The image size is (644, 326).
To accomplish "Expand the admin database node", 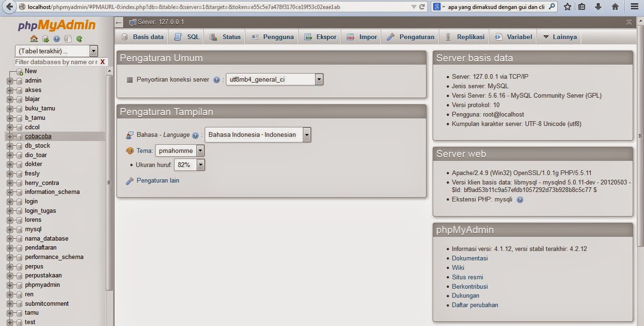I will click(9, 81).
